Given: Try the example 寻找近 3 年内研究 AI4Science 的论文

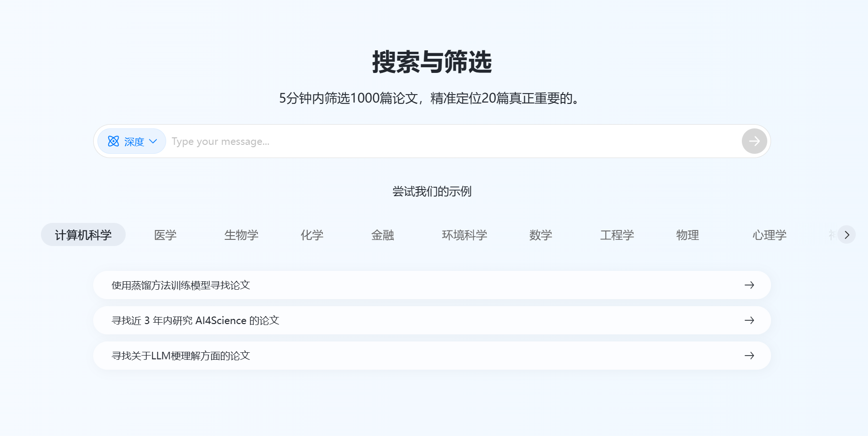Looking at the screenshot, I should [x=195, y=320].
